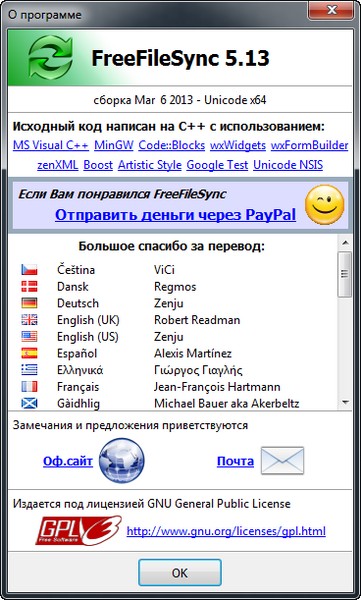The image size is (361, 600).
Task: Click the translators list scrollbar thumb
Action: [x=345, y=274]
